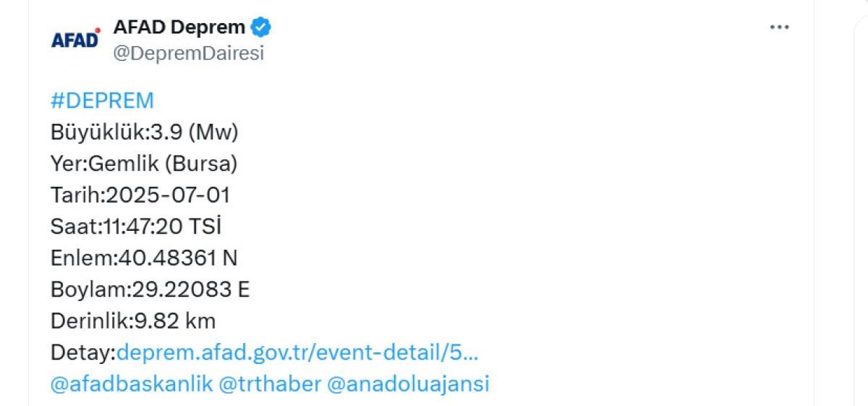
Task: Click the Yer:Gemlik (Bursa) line
Action: coord(144,164)
